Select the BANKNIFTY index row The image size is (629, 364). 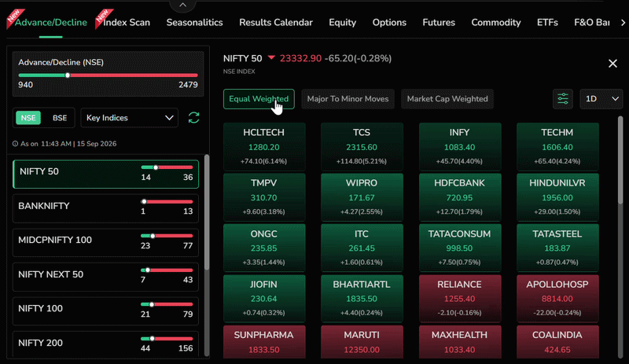pyautogui.click(x=106, y=208)
